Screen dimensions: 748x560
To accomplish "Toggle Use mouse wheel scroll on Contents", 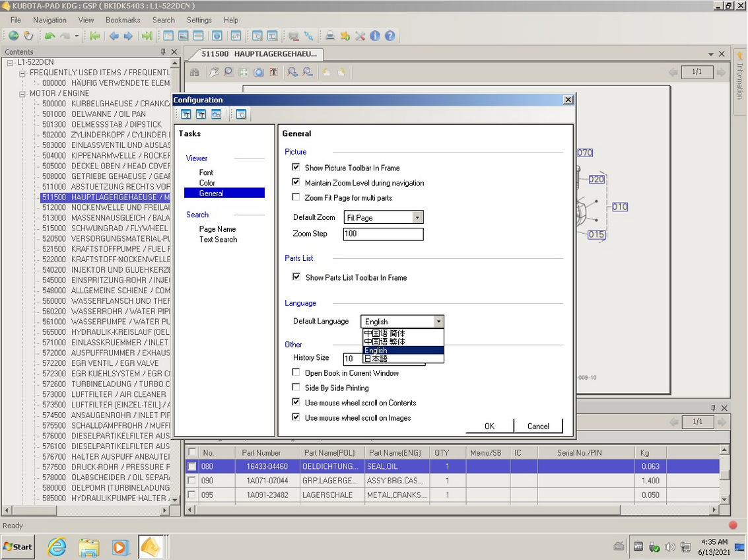I will 296,402.
